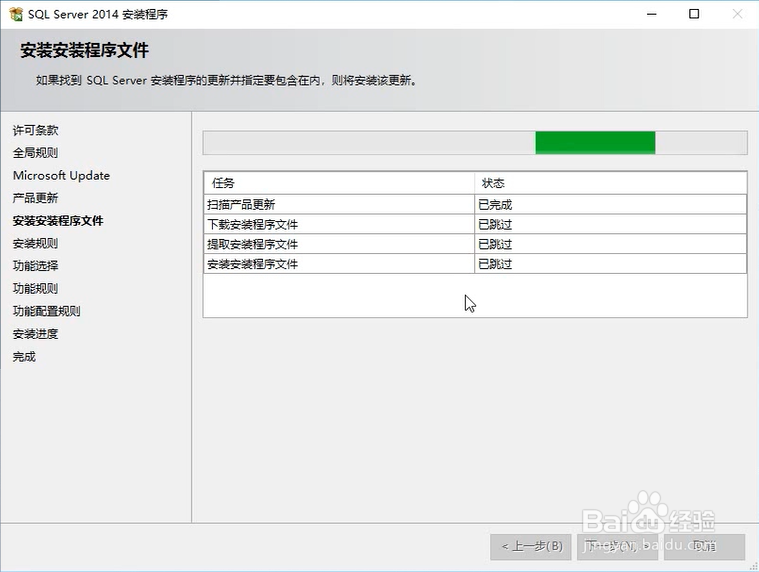Image resolution: width=759 pixels, height=572 pixels.
Task: Click the SQL Server setup title bar icon
Action: pos(15,14)
